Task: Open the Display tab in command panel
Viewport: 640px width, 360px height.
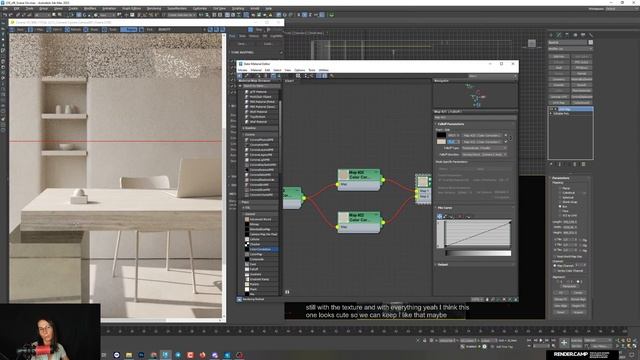Action: [583, 35]
